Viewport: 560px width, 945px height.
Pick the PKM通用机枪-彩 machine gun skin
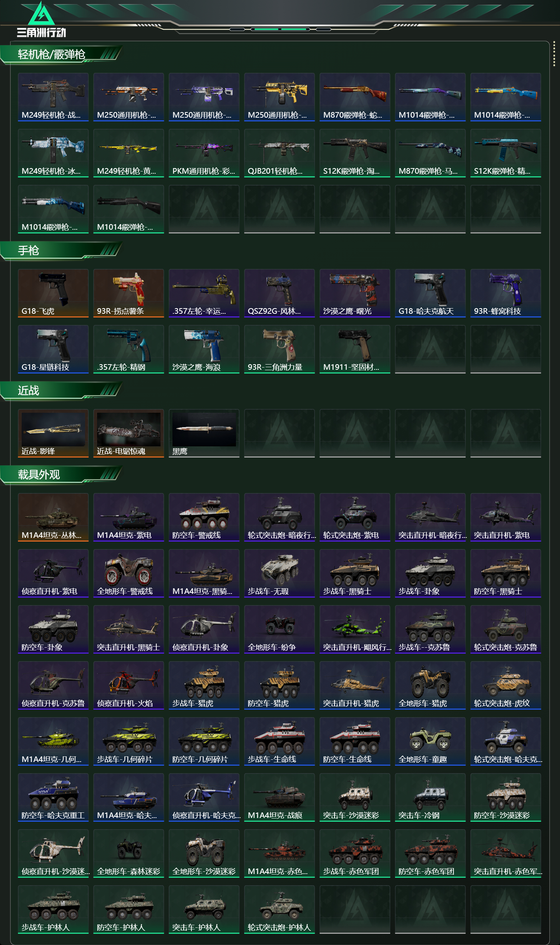point(204,153)
